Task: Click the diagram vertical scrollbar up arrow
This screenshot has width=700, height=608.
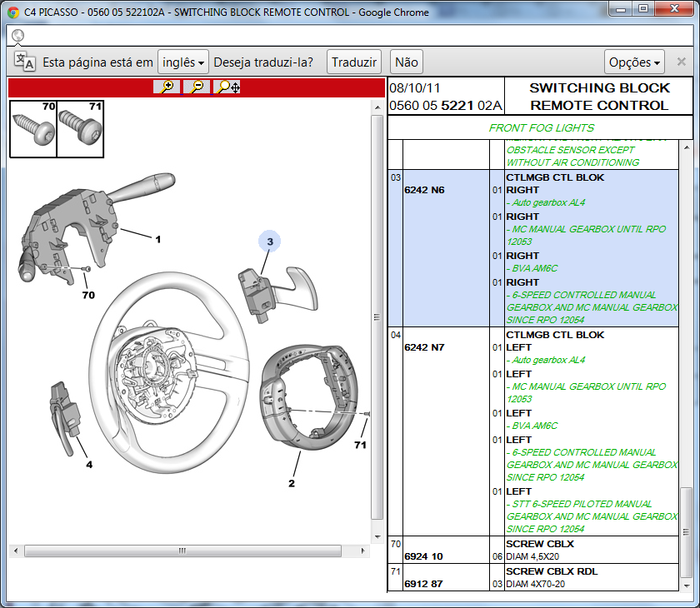Action: click(377, 107)
